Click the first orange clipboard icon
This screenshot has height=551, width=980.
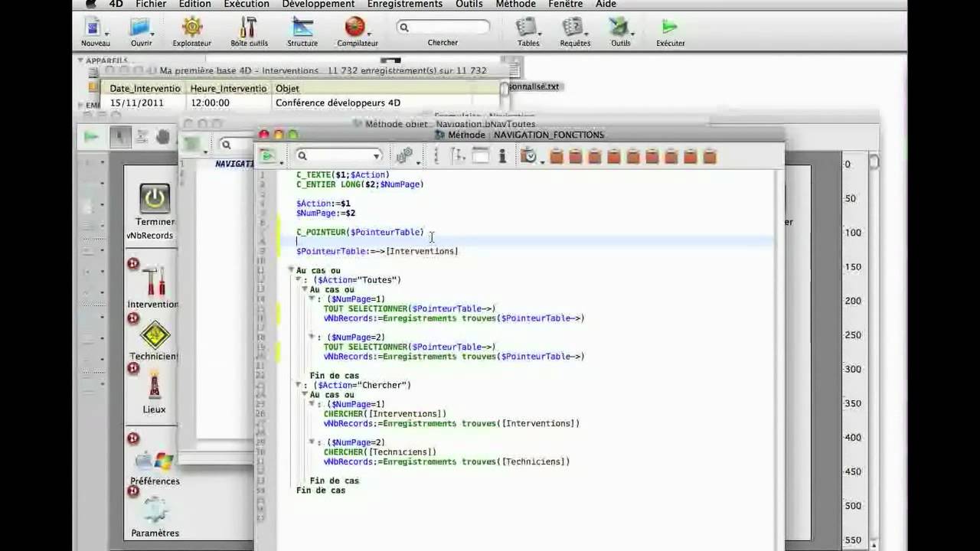tap(557, 157)
